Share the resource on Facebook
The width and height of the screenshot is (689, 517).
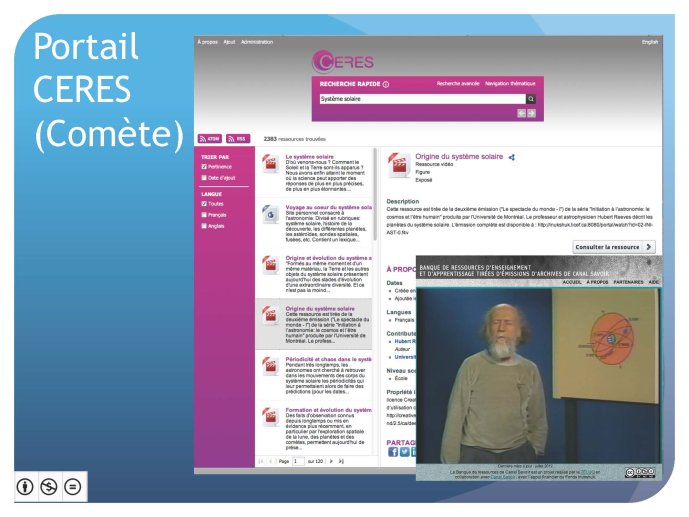point(393,452)
